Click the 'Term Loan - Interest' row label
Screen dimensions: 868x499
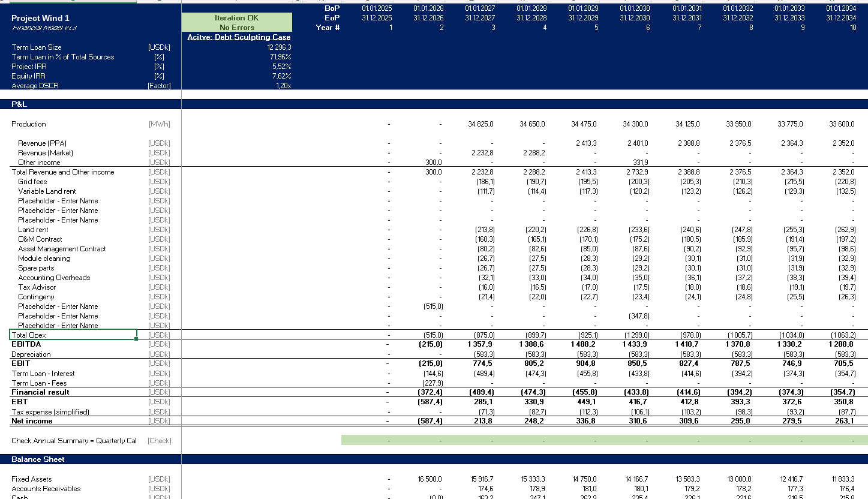coord(43,373)
